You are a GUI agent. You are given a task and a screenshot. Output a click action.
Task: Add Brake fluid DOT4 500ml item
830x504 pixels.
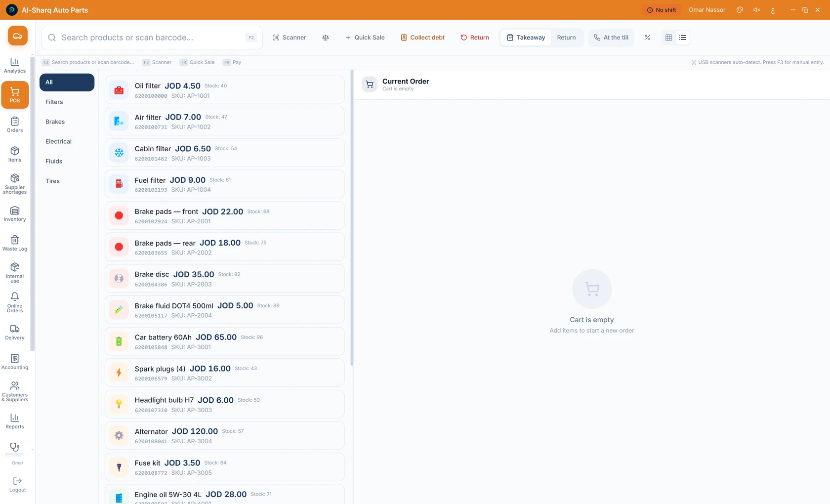(x=225, y=310)
